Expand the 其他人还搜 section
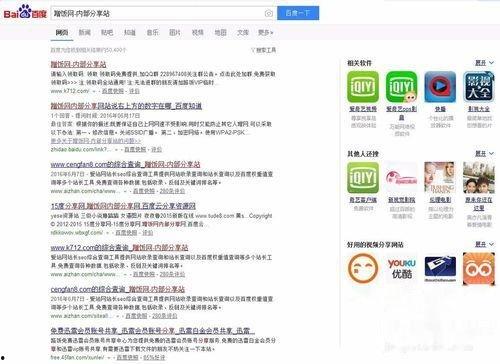Viewport: 500px width, 364px height. (484, 154)
